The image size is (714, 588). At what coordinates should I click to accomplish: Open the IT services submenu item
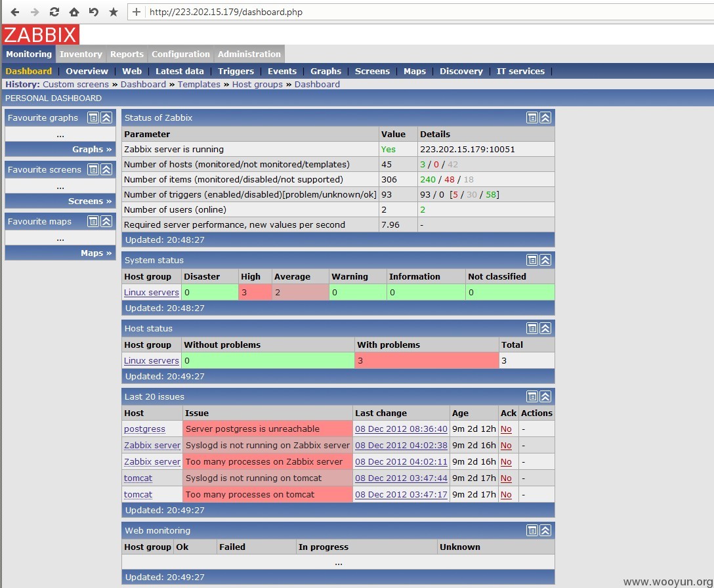click(x=520, y=71)
